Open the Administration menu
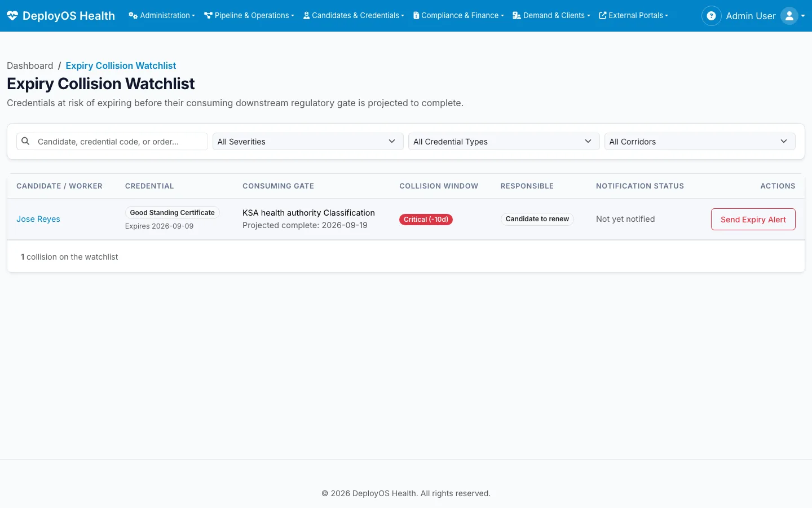812x508 pixels. coord(162,16)
